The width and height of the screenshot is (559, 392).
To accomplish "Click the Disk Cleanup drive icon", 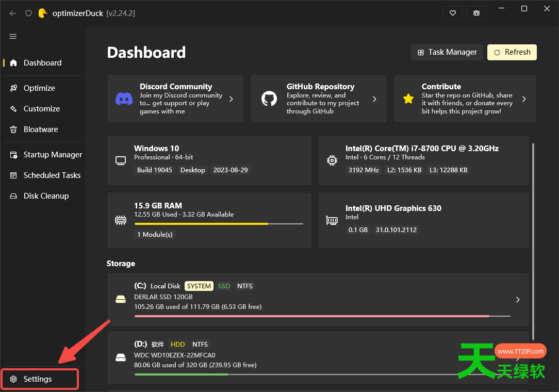I will [13, 196].
